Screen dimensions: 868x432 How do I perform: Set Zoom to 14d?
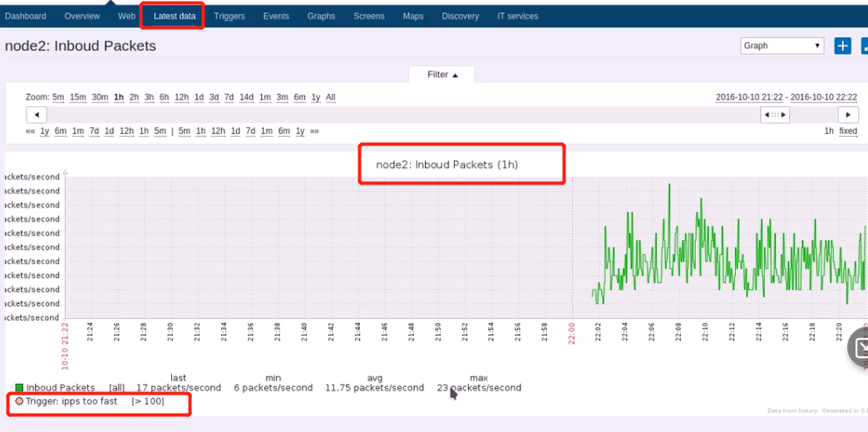[246, 97]
